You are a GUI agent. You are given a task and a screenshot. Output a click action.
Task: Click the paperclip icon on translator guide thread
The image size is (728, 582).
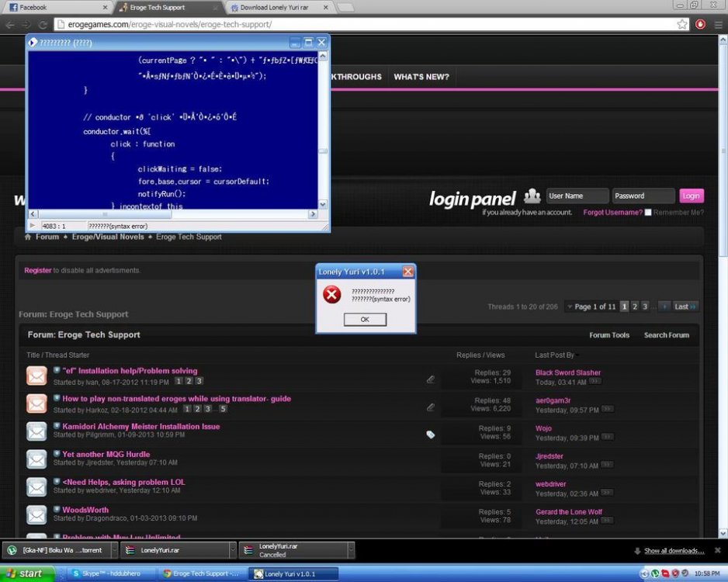click(431, 407)
